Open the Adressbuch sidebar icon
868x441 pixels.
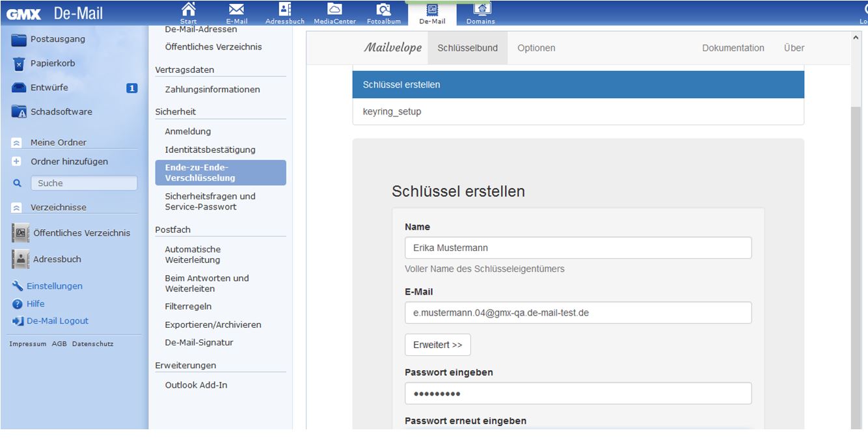21,259
